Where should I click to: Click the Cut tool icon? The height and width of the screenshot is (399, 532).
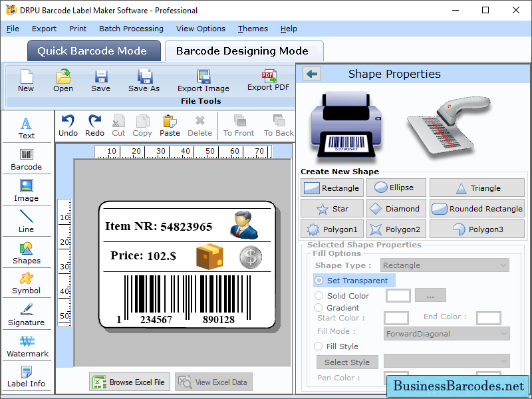(118, 121)
